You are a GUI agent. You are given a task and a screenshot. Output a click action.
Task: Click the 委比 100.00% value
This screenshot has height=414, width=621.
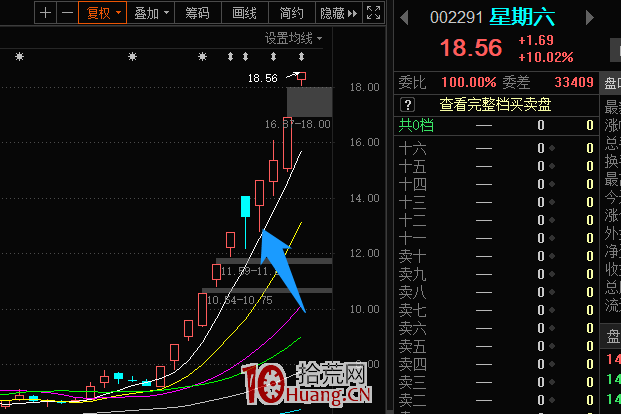point(469,82)
